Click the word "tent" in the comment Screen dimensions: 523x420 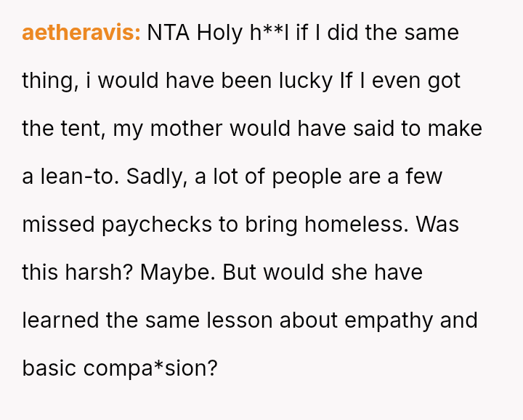click(74, 129)
